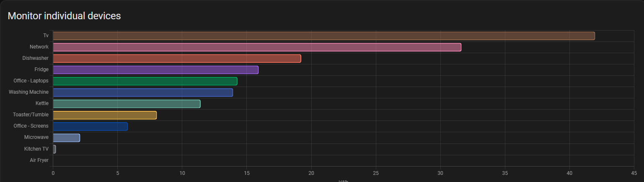Click the Washing Machine axis label
The width and height of the screenshot is (644, 182).
click(28, 92)
